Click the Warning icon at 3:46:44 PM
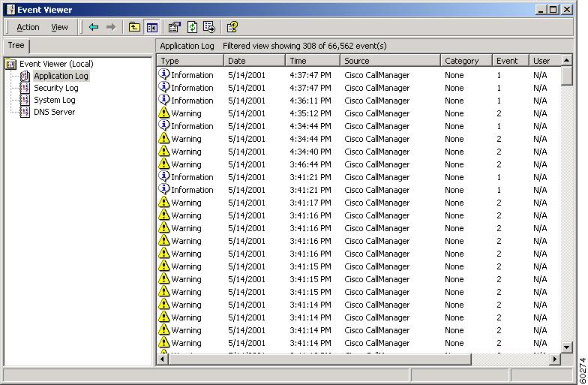This screenshot has height=385, width=588. point(163,164)
